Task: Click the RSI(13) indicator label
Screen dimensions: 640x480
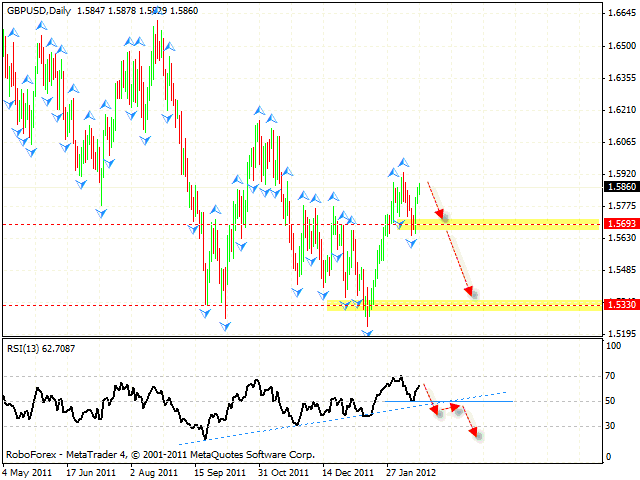Action: click(40, 349)
